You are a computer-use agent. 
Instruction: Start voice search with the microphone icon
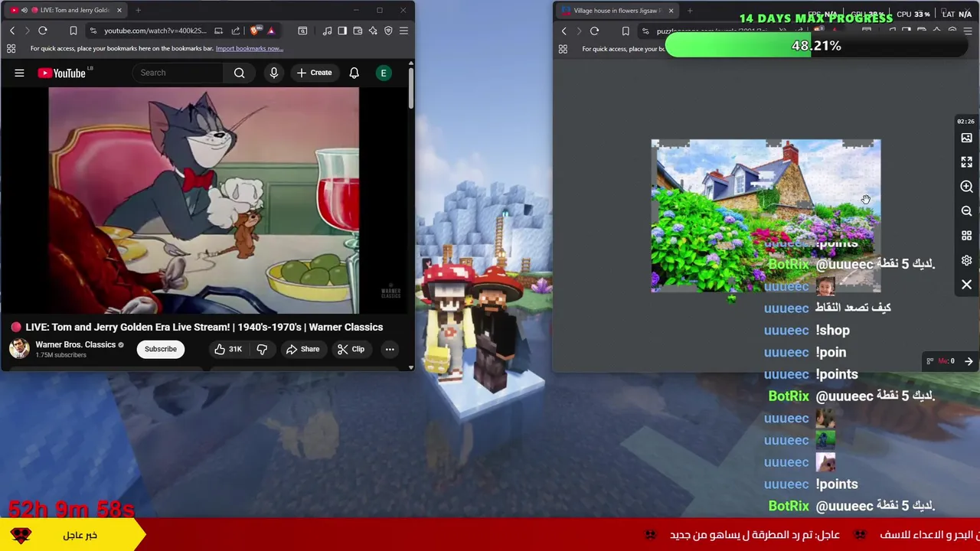(x=274, y=73)
